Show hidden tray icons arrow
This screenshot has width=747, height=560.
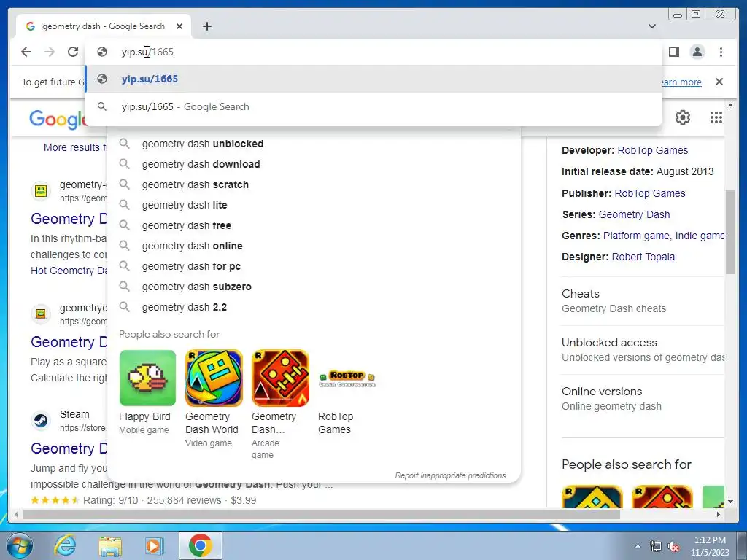(x=638, y=546)
